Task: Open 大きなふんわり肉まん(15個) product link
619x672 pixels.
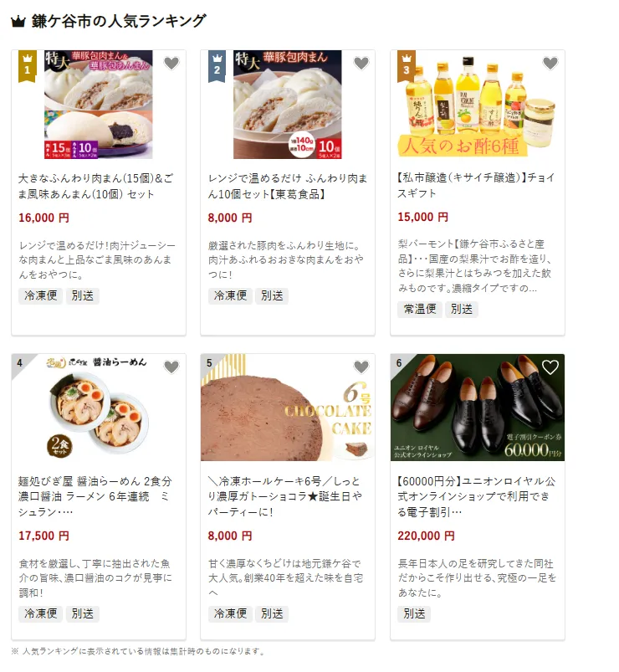Action: click(x=96, y=186)
